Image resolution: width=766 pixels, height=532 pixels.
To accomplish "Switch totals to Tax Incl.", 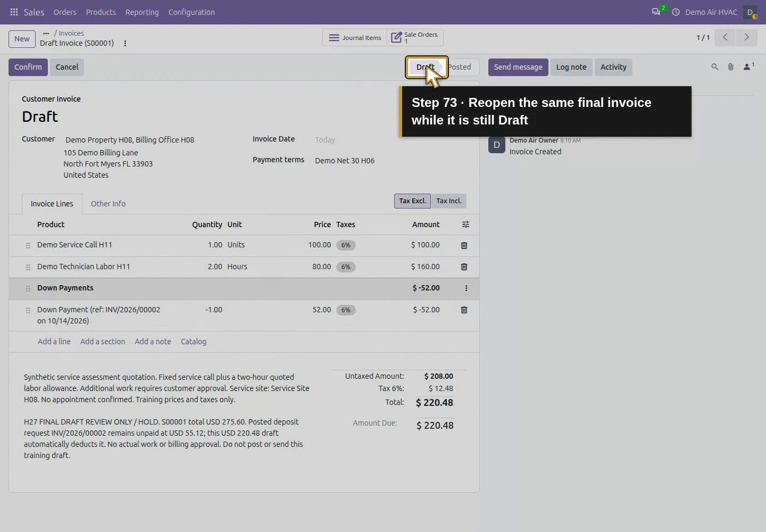I will pyautogui.click(x=449, y=201).
